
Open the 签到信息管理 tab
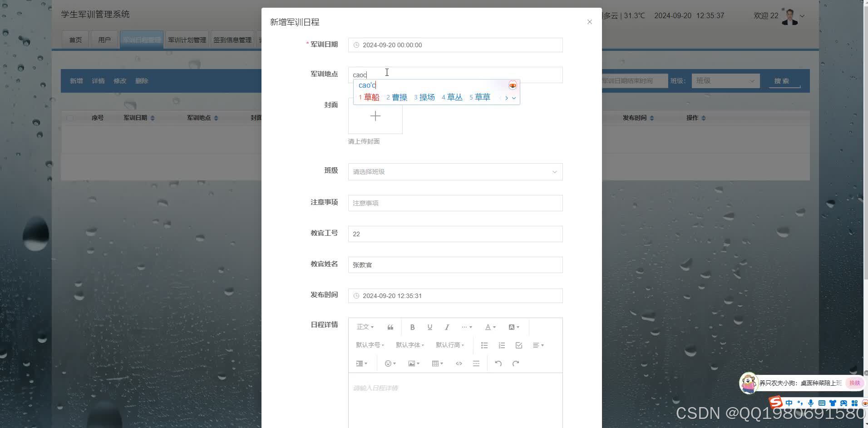232,40
